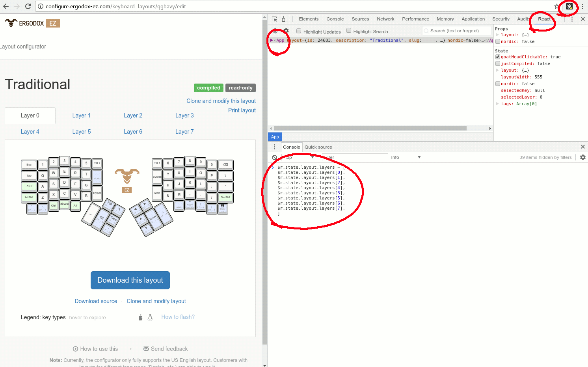
Task: Select the Hyper key on the left half
Action: (97, 193)
